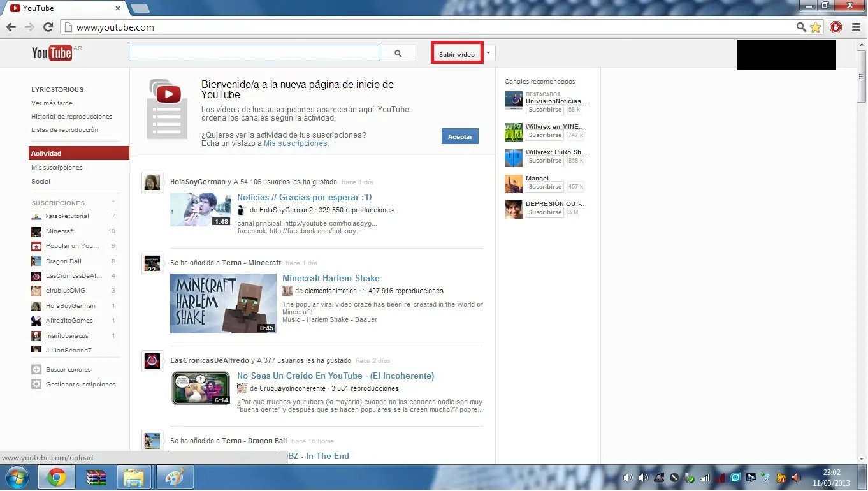Click the YouTube logo
Screen dimensions: 868x491
tap(52, 53)
